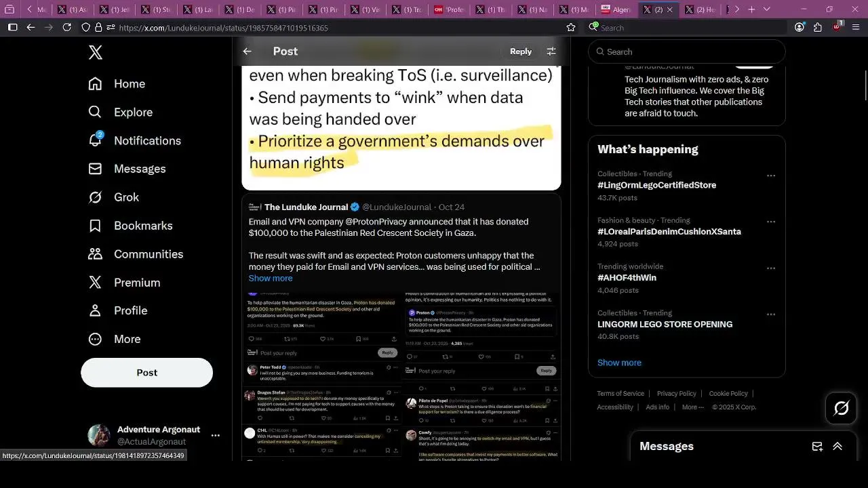The image size is (868, 488).
Task: List all tabs dropdown arrow
Action: click(x=767, y=9)
